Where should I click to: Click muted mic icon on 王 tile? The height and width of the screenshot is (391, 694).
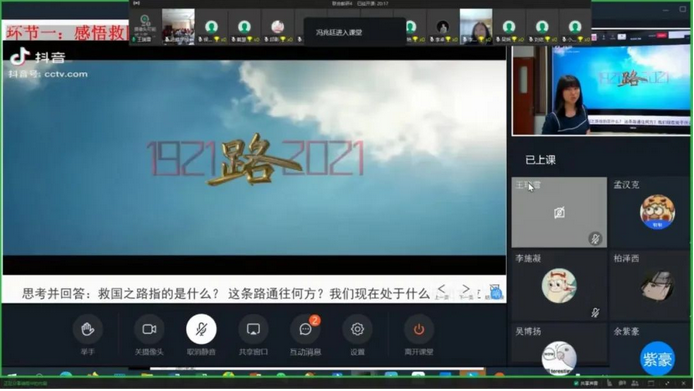(x=595, y=239)
